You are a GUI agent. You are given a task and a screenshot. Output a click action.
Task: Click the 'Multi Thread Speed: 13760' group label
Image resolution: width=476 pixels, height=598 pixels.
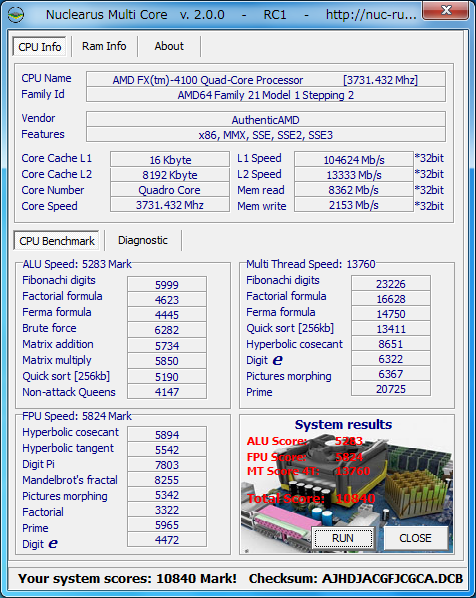click(310, 264)
